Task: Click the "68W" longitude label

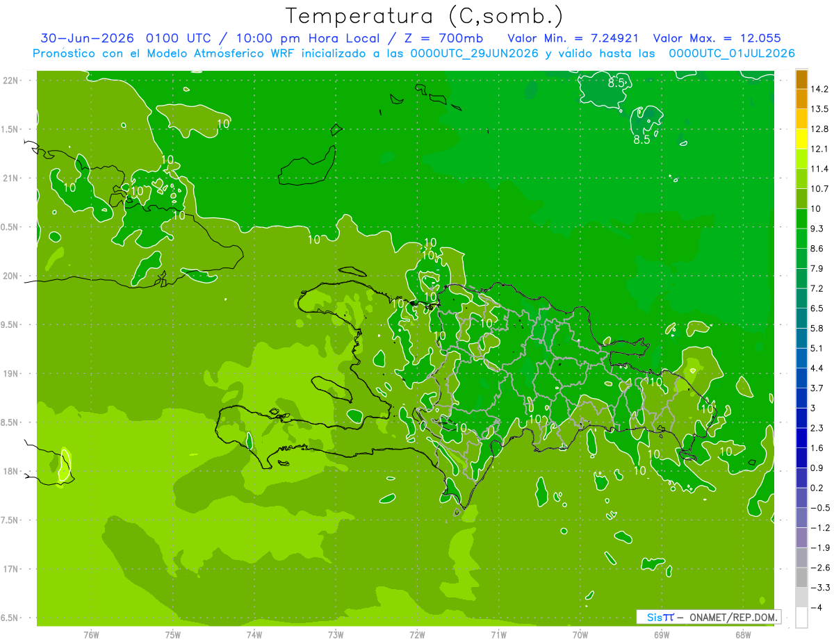Action: pos(743,635)
